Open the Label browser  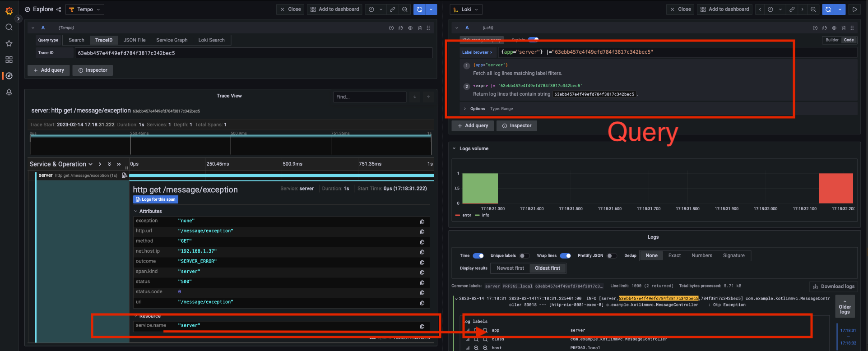pyautogui.click(x=477, y=52)
